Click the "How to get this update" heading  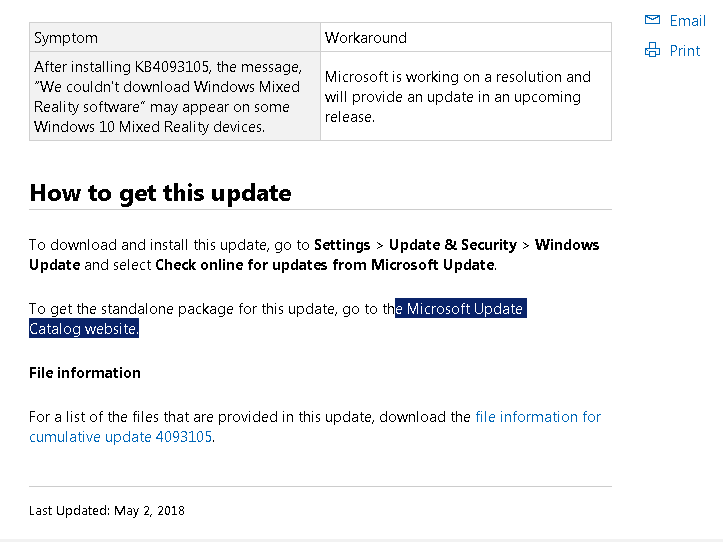pyautogui.click(x=160, y=193)
